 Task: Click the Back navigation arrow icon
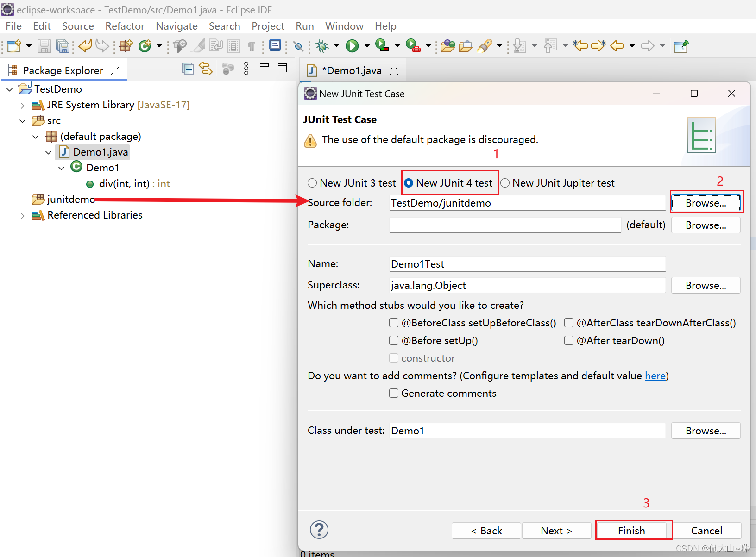[x=617, y=46]
